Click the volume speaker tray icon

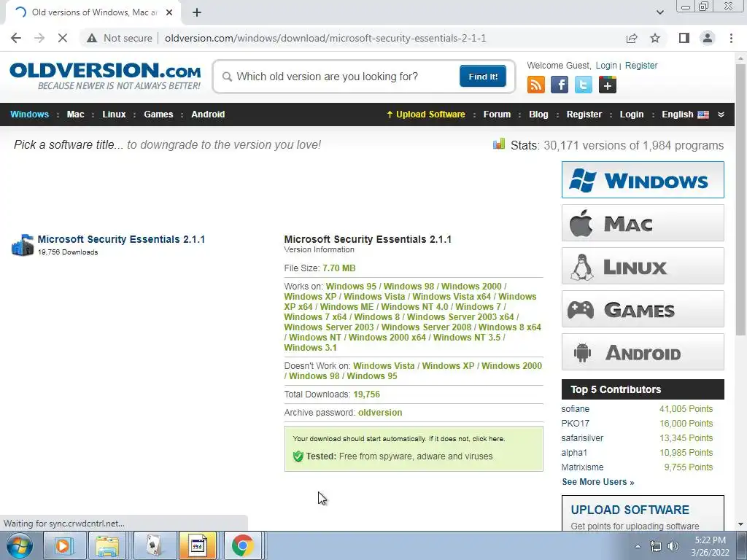(673, 546)
